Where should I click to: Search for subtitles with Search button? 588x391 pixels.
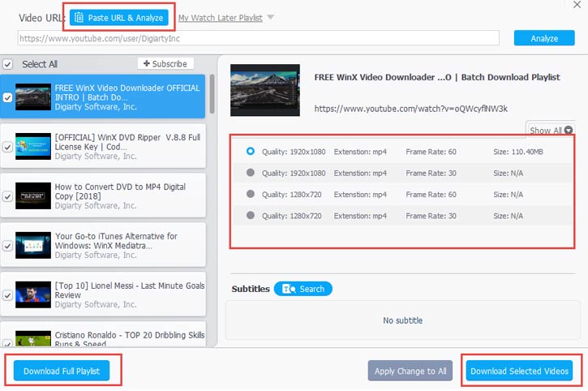point(303,289)
